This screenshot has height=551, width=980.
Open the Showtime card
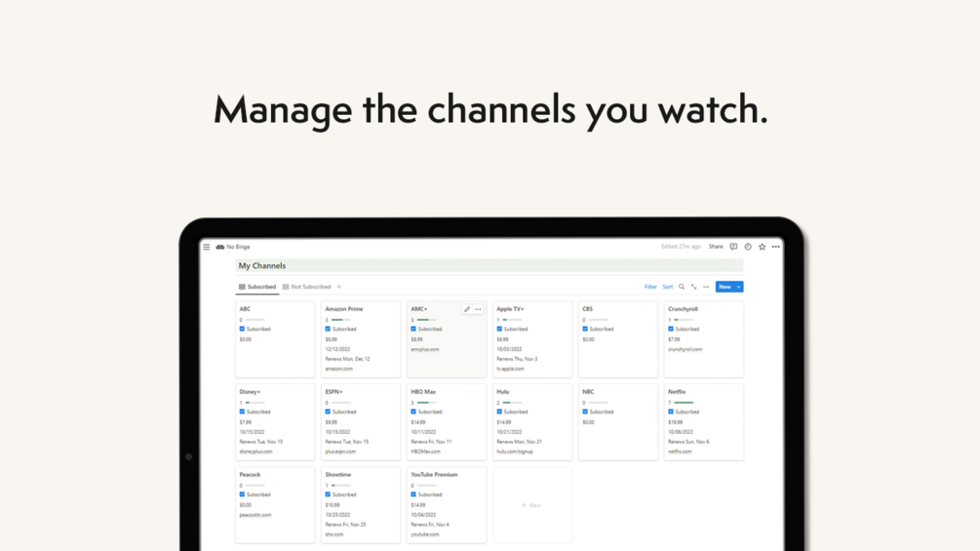click(361, 505)
